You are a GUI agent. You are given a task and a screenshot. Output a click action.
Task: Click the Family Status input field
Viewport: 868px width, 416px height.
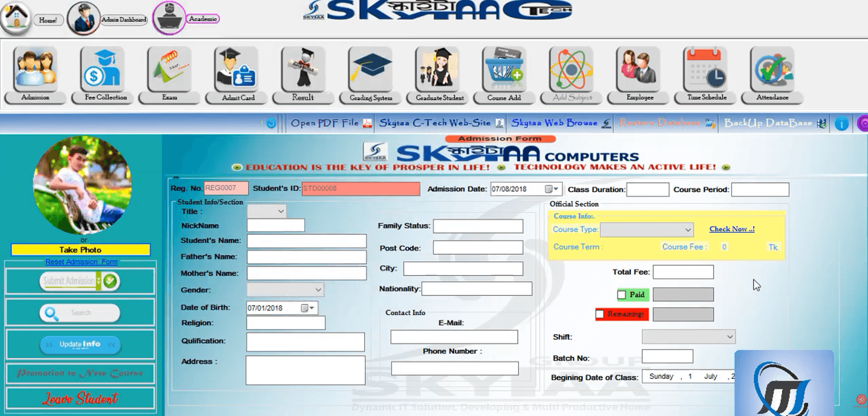point(478,226)
